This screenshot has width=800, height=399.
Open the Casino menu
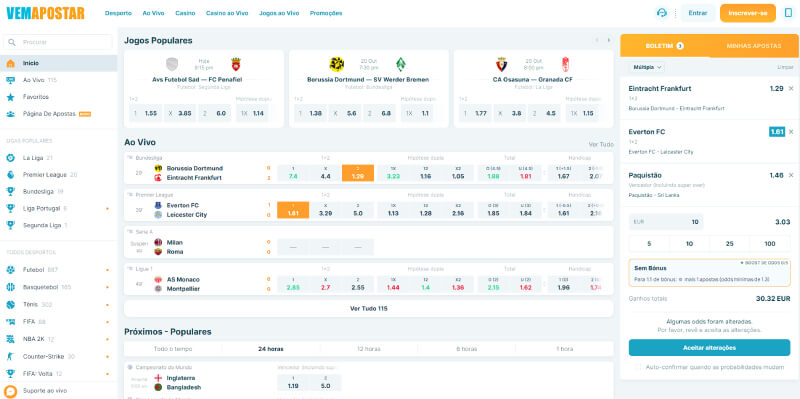coord(185,13)
